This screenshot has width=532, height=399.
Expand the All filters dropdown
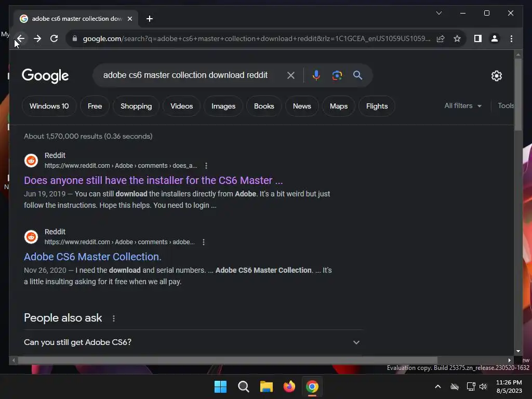[463, 106]
